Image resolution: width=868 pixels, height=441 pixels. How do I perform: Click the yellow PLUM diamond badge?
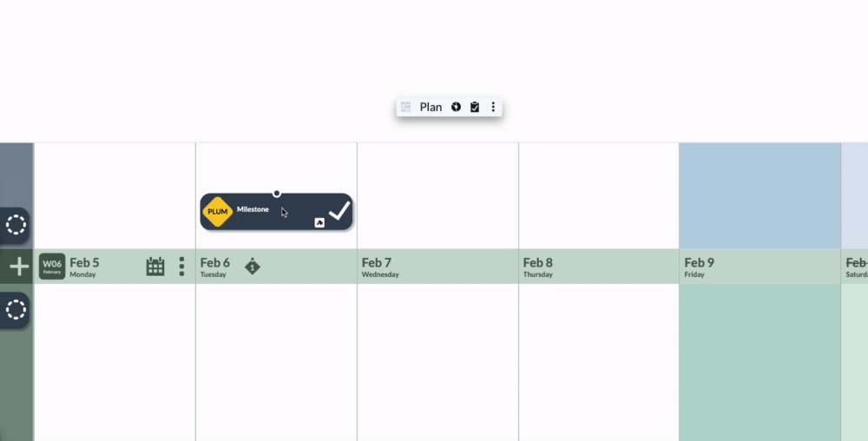coord(218,211)
